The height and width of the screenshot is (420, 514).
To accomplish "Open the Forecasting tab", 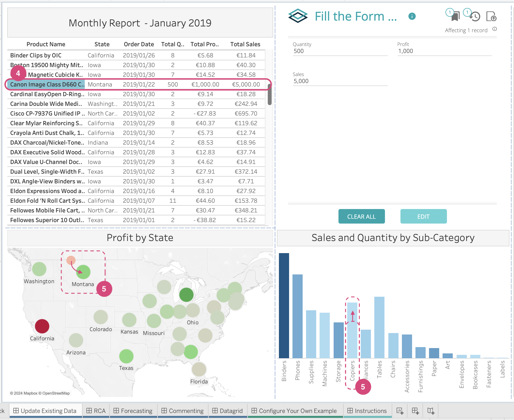I will [133, 411].
